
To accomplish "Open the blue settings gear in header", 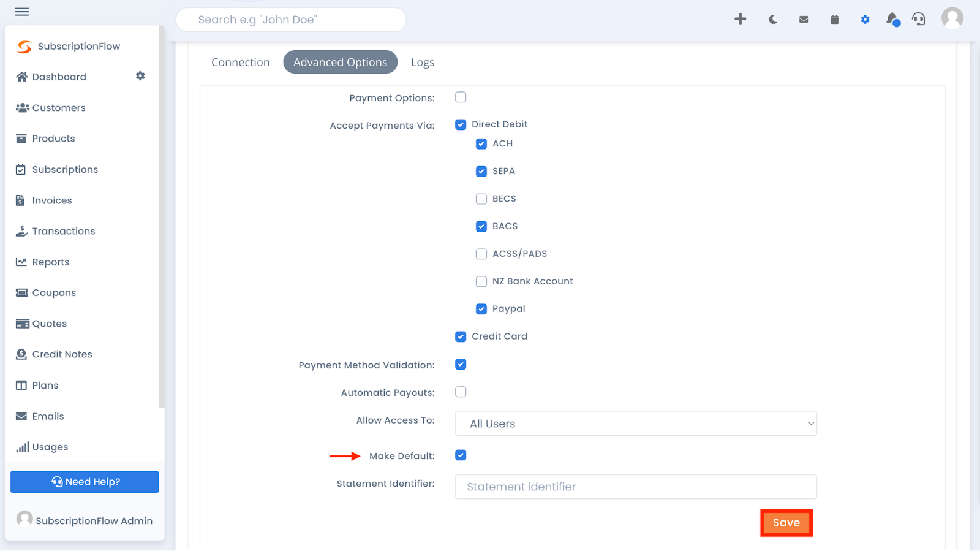I will tap(865, 20).
